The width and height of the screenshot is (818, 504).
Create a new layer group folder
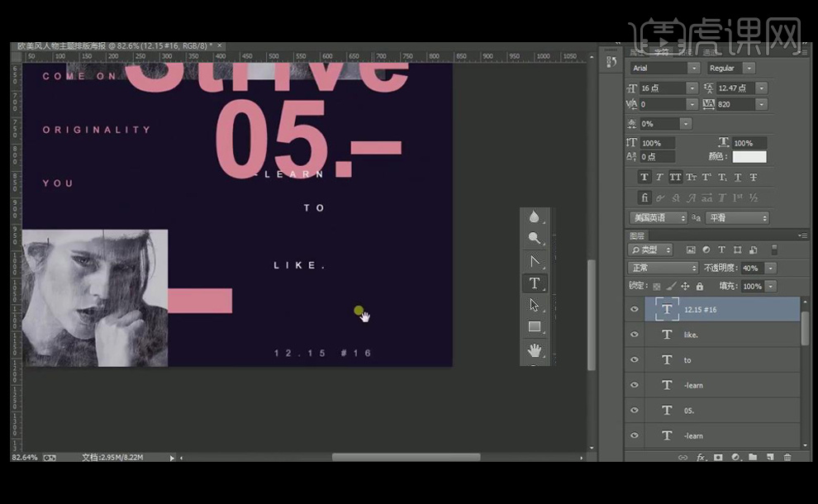coord(753,458)
